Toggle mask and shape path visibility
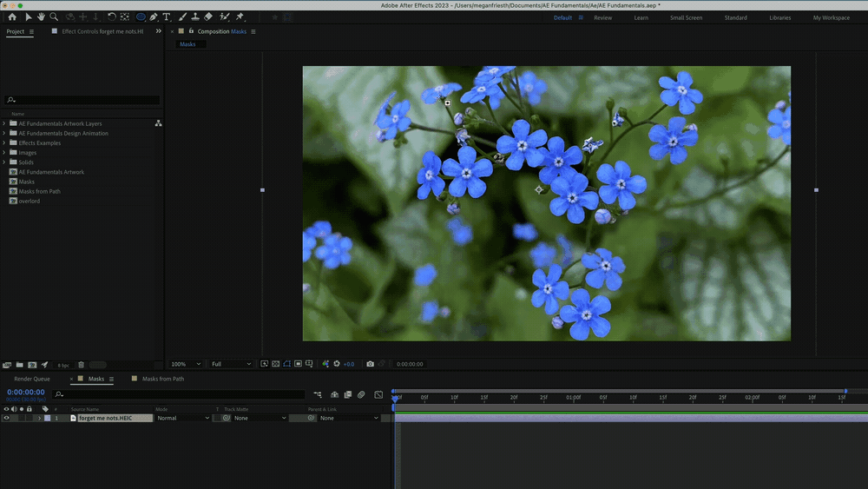 point(286,364)
